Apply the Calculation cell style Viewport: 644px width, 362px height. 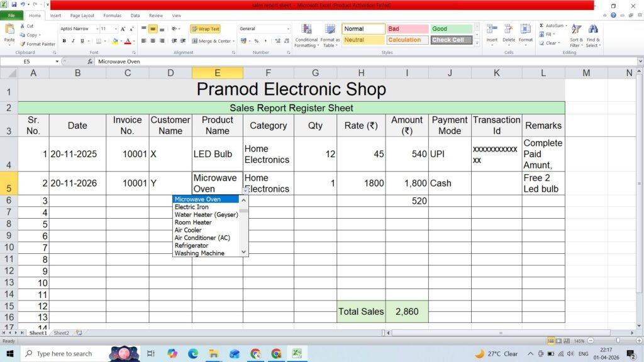coord(407,40)
